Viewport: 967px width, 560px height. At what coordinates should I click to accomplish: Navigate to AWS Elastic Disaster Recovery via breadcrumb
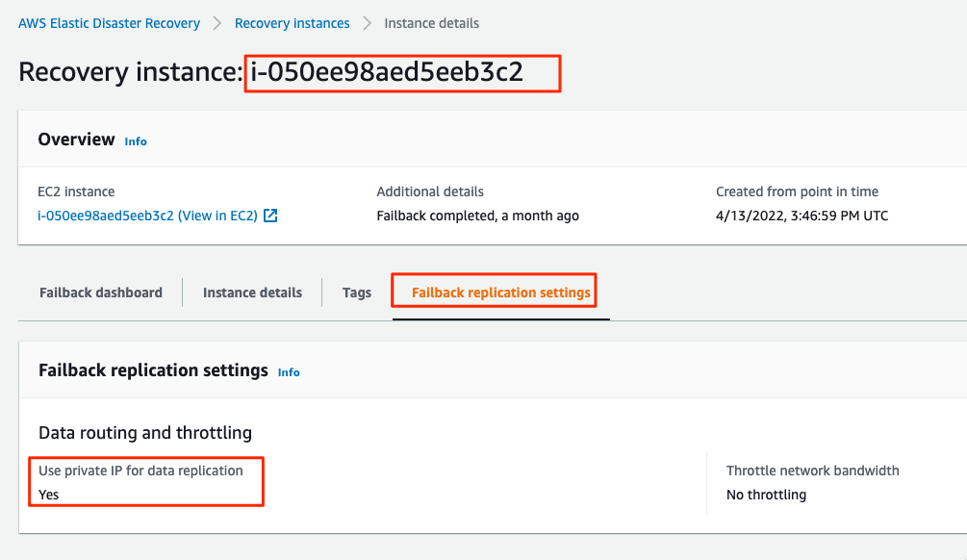pyautogui.click(x=109, y=23)
